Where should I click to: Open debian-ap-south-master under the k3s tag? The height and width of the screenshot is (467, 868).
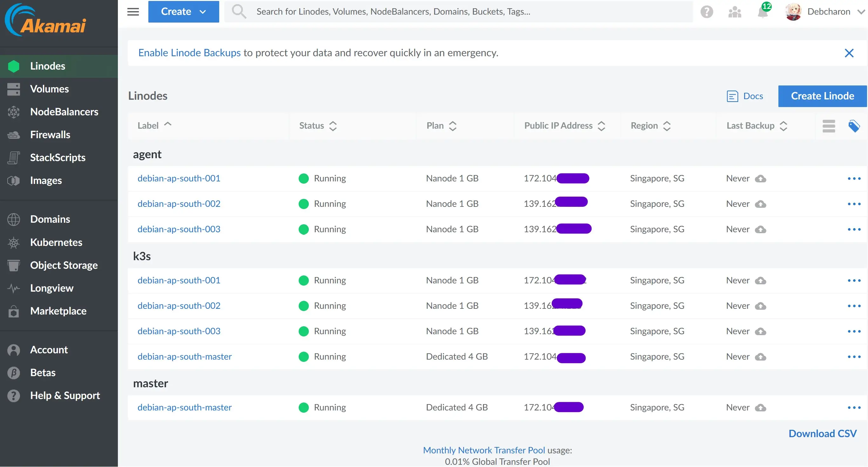pyautogui.click(x=185, y=356)
